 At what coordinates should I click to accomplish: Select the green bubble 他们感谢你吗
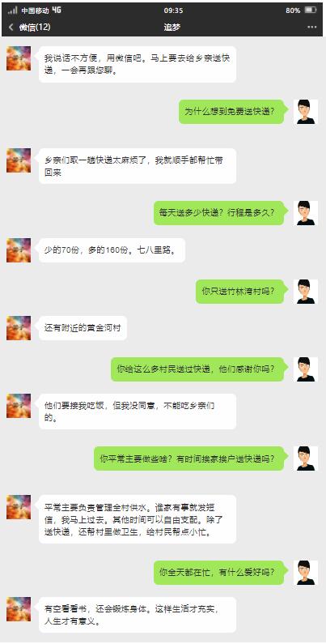click(x=197, y=369)
